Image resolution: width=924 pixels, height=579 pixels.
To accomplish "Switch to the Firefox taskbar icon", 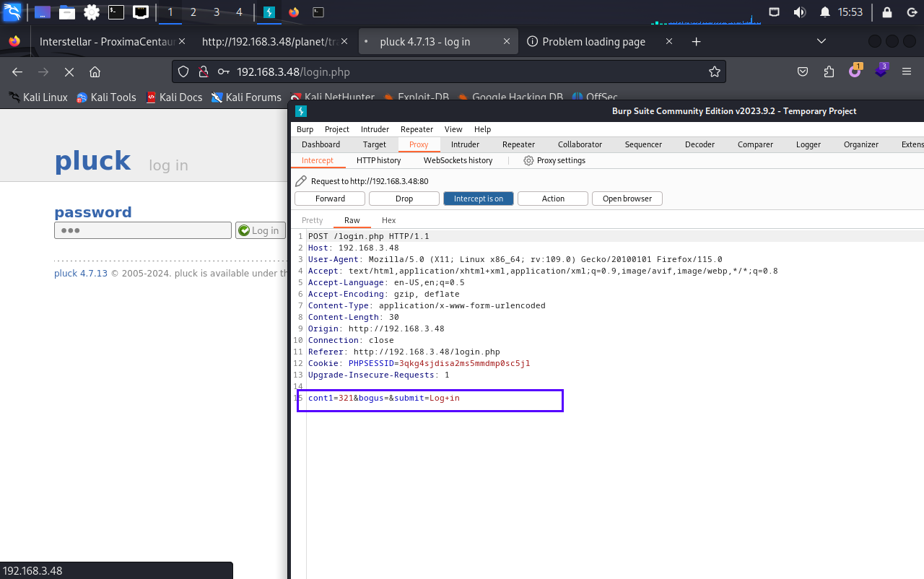I will pyautogui.click(x=293, y=12).
